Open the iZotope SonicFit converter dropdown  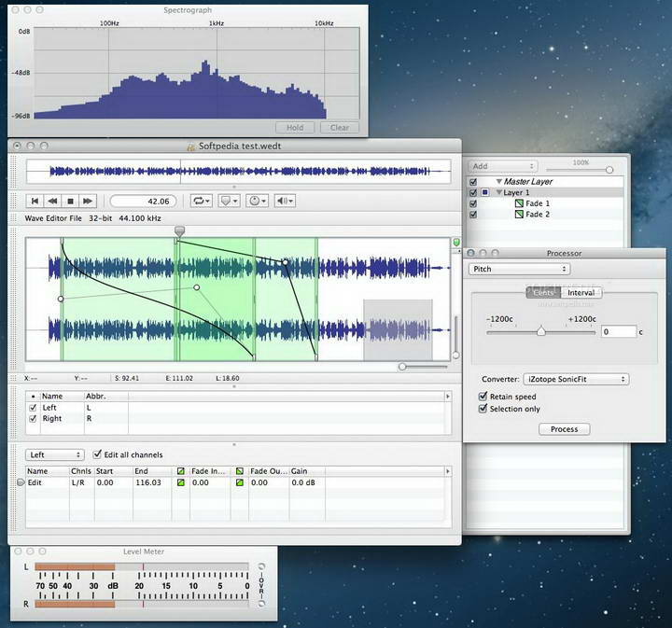click(575, 380)
